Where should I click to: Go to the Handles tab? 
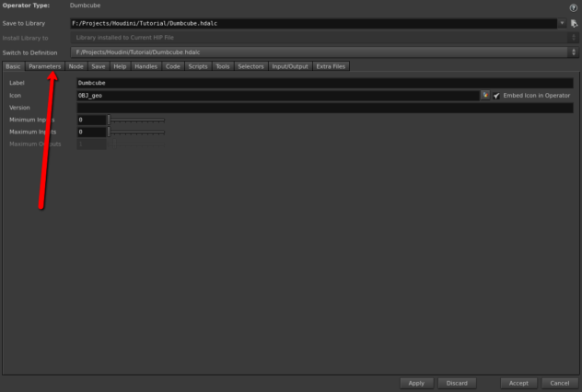pyautogui.click(x=145, y=66)
